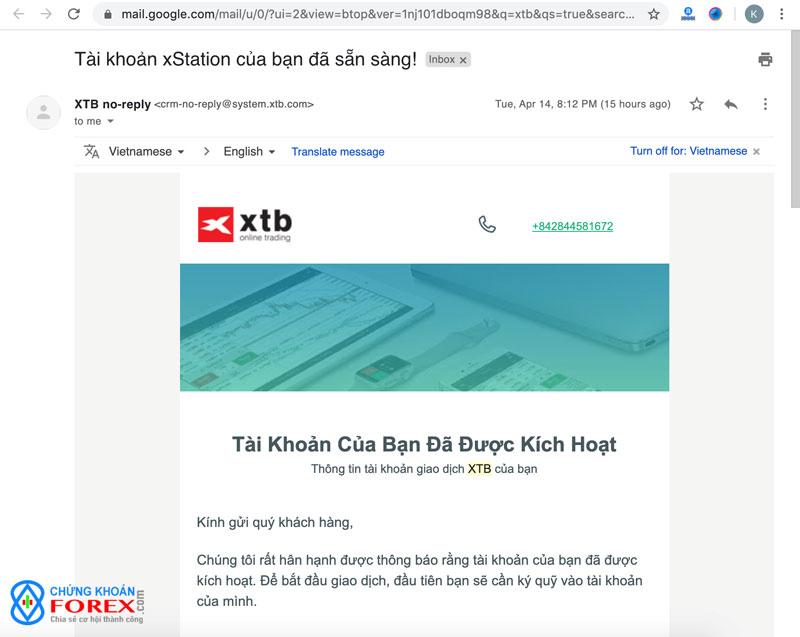Click the translate icon beside Vietnamese
This screenshot has height=637, width=800.
click(91, 151)
